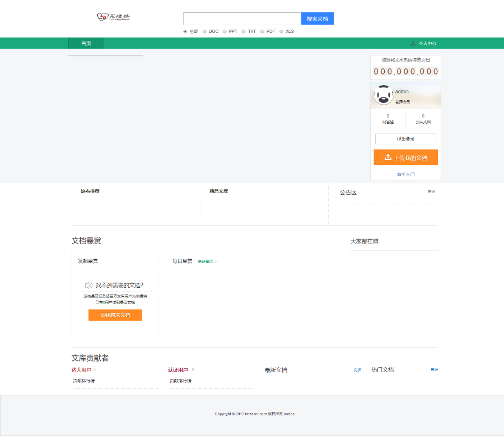Click the site logo in the header
504x436 pixels.
(x=114, y=17)
